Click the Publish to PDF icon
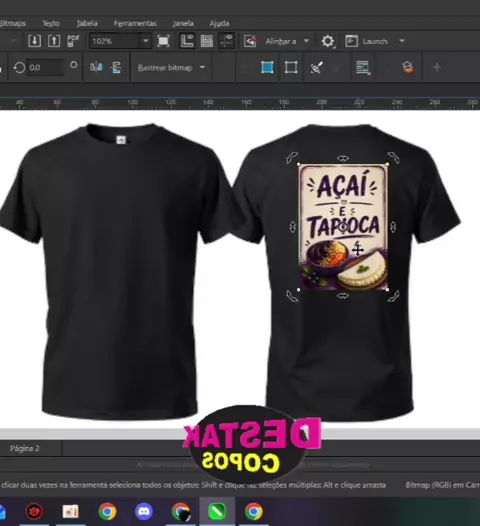Viewport: 480px width, 526px height. (73, 41)
